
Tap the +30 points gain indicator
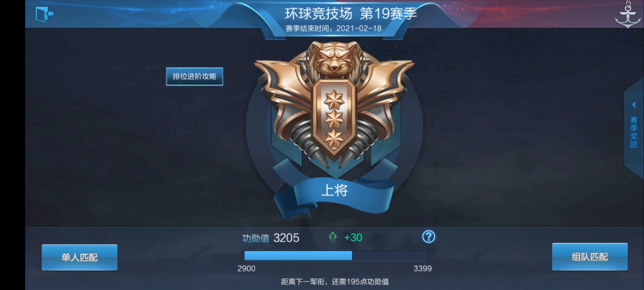353,237
